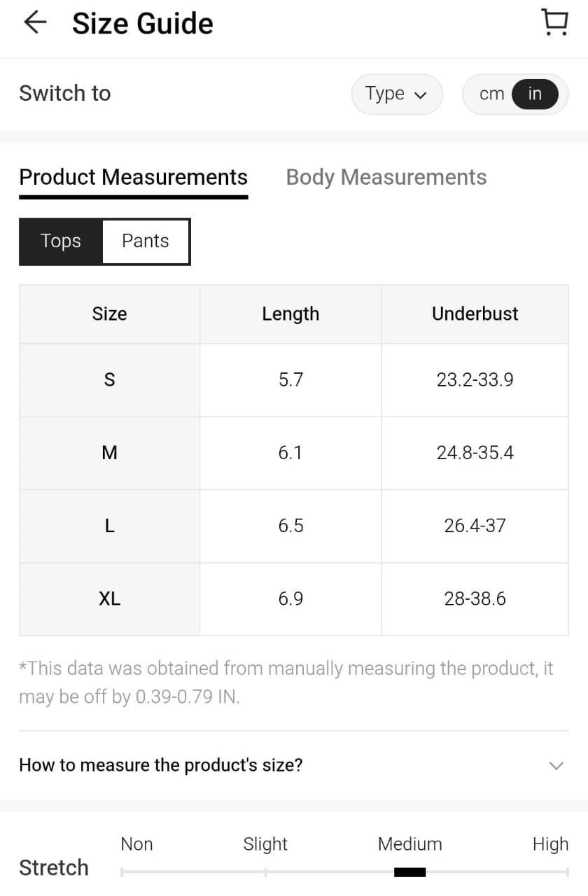Open the Type dropdown
The width and height of the screenshot is (588, 896).
[396, 94]
